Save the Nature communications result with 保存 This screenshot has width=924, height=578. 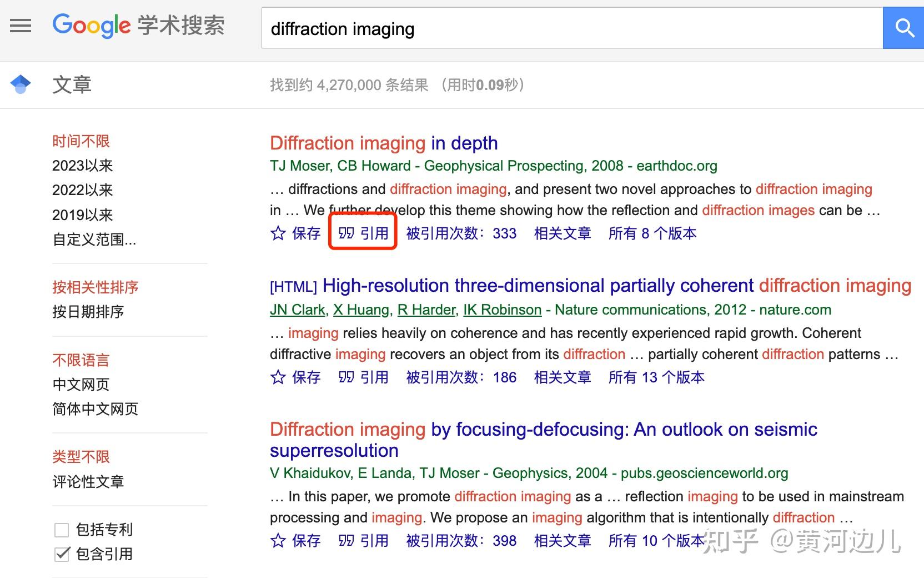pos(307,377)
